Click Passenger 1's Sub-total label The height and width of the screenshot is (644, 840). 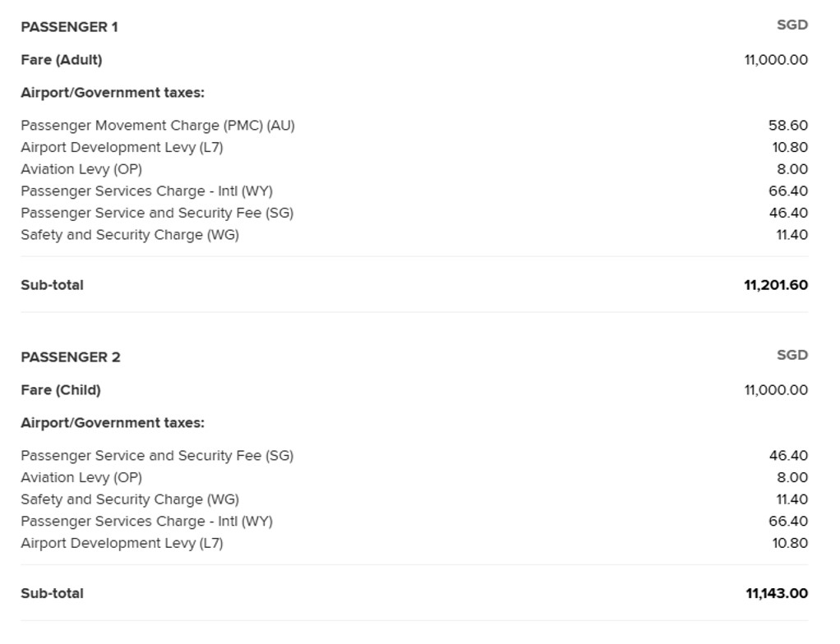pyautogui.click(x=52, y=285)
